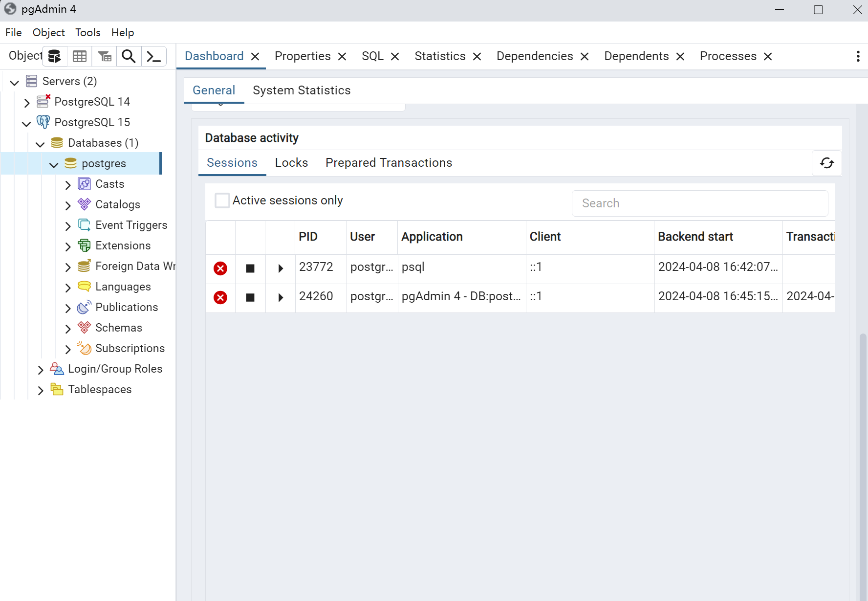Screen dimensions: 868x601
Task: Expand the Event Triggers node
Action: coord(68,225)
